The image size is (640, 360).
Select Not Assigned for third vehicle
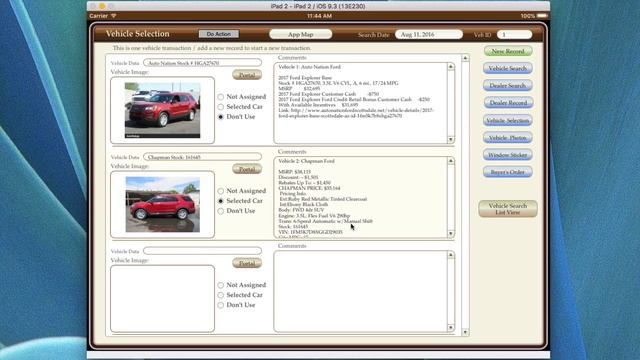(221, 285)
